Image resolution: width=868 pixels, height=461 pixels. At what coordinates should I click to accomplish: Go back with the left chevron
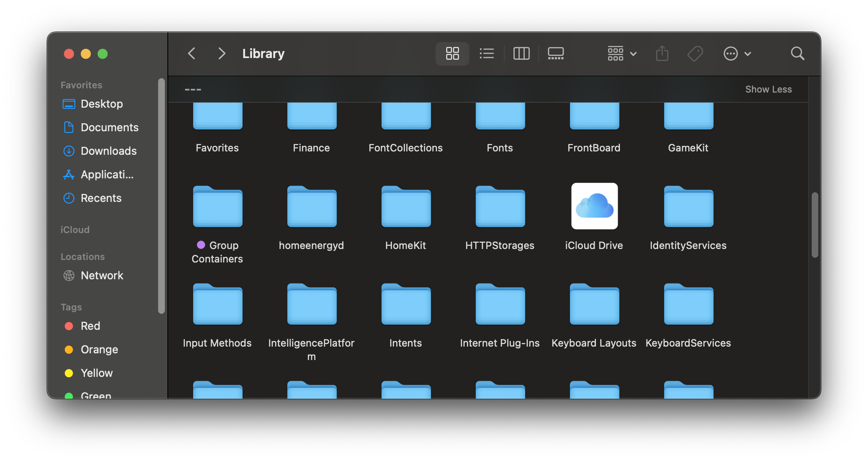coord(192,53)
